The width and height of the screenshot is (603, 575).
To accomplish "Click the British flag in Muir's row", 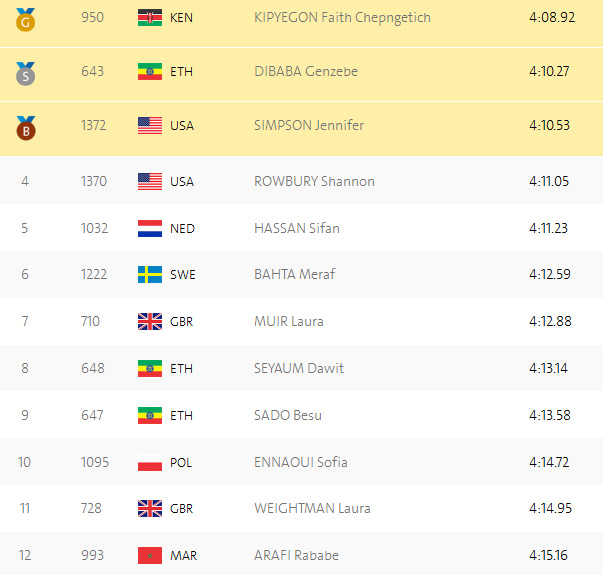I will [x=149, y=321].
